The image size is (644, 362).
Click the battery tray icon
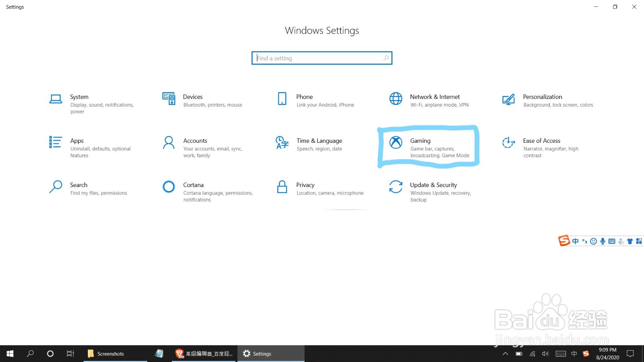coord(519,354)
